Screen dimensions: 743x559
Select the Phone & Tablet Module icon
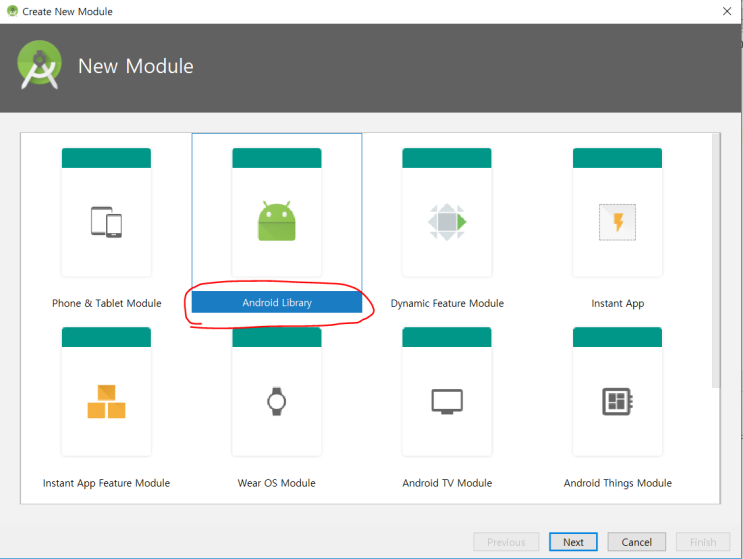click(x=106, y=222)
